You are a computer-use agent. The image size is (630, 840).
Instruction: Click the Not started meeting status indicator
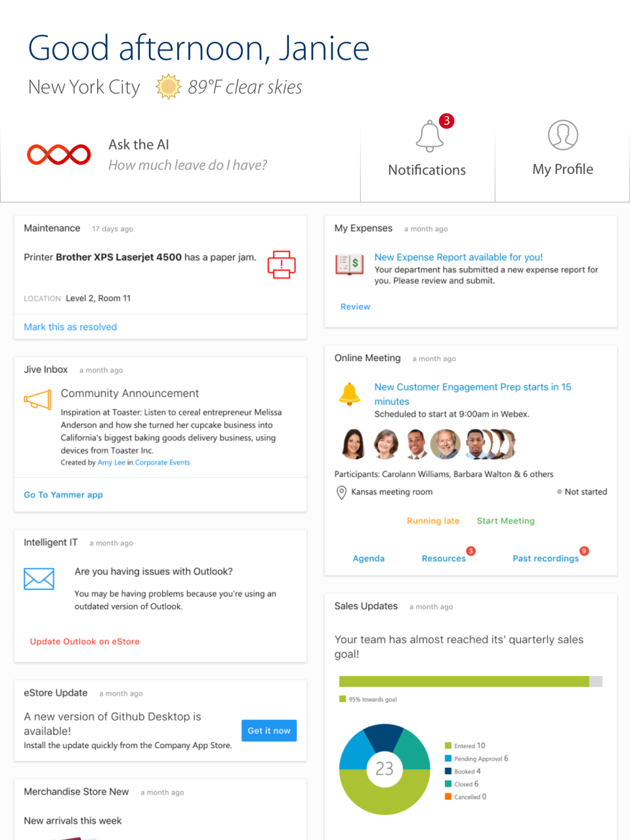pos(581,492)
